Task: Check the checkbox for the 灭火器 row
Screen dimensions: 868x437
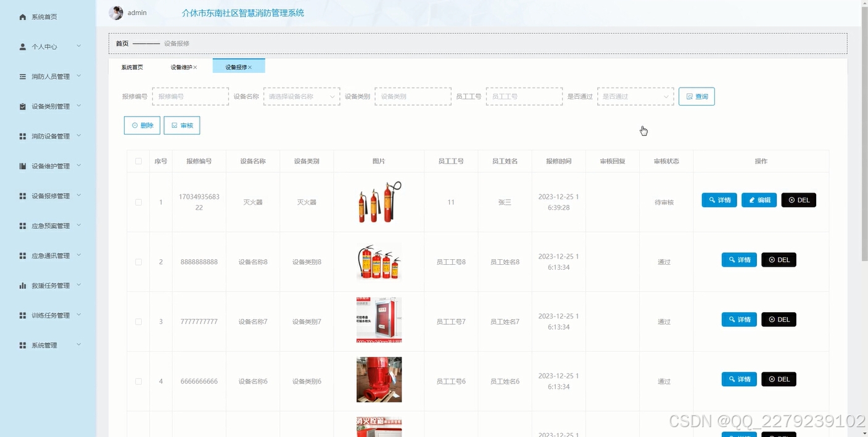Action: pyautogui.click(x=138, y=202)
